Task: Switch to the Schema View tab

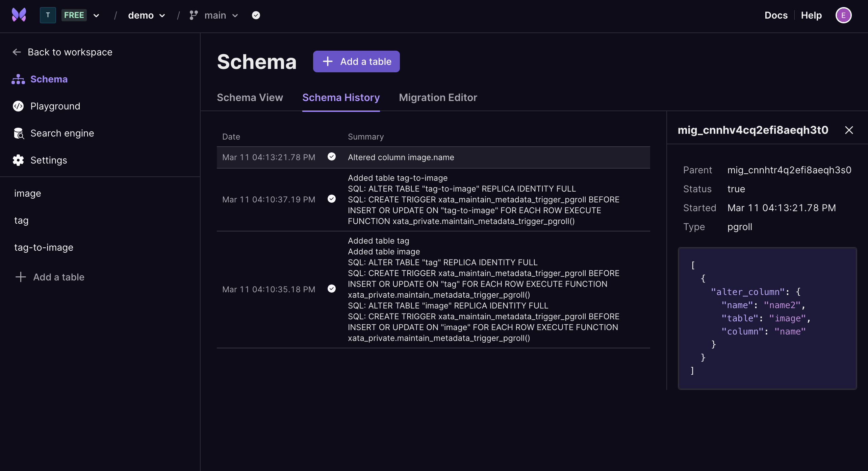Action: (x=250, y=97)
